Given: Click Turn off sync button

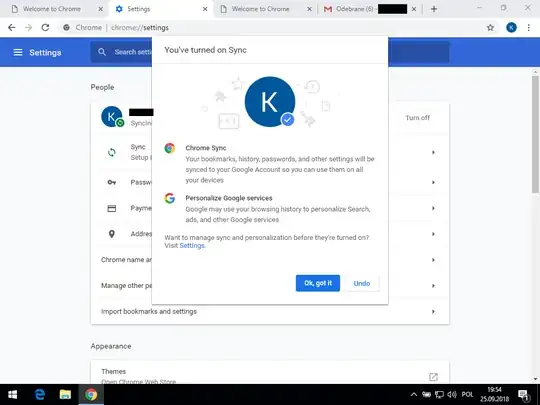Looking at the screenshot, I should pyautogui.click(x=417, y=118).
